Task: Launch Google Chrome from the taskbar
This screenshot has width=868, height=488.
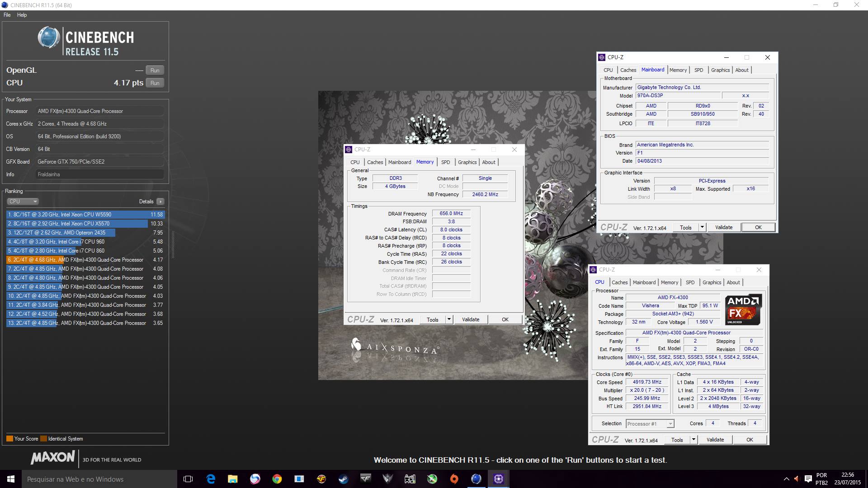Action: 277,479
